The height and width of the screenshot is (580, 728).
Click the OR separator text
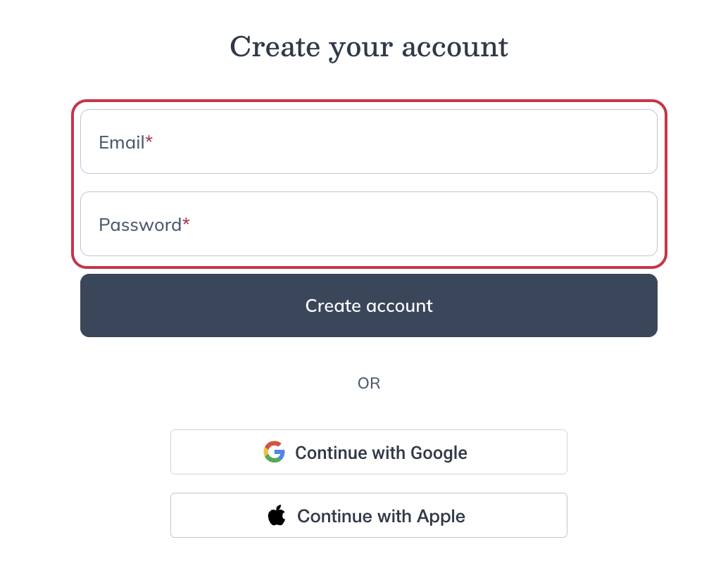pos(368,383)
